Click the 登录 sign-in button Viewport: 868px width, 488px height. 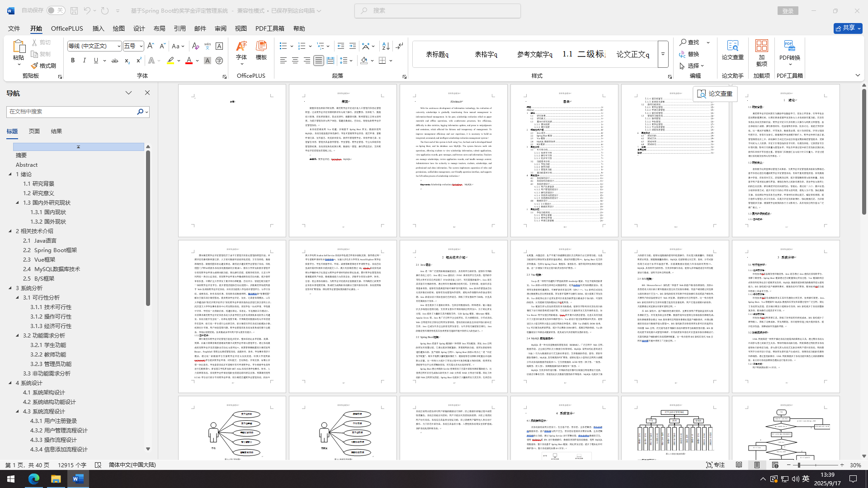point(788,11)
